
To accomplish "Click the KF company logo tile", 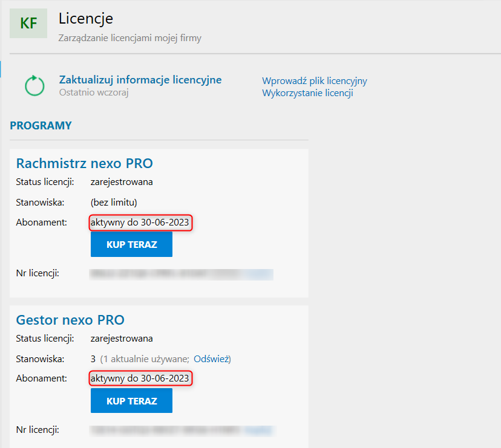I will [28, 24].
